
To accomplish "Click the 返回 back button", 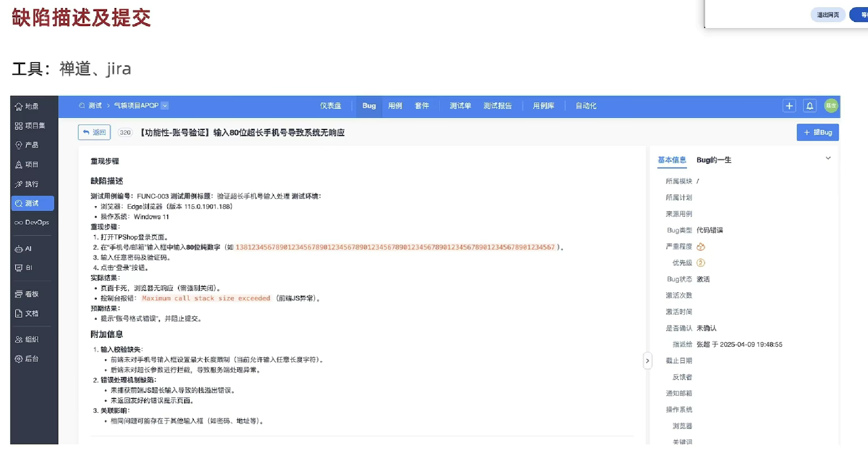I will 94,132.
